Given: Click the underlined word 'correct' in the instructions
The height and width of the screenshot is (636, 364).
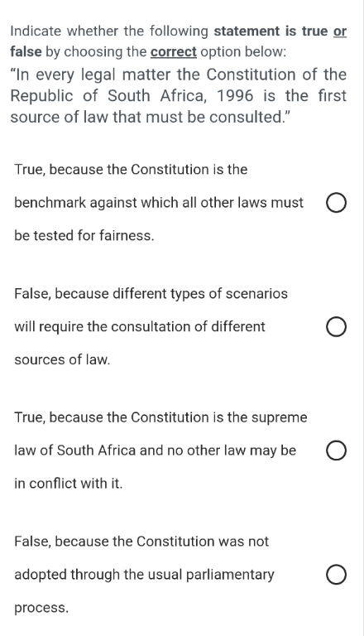Looking at the screenshot, I should 174,52.
